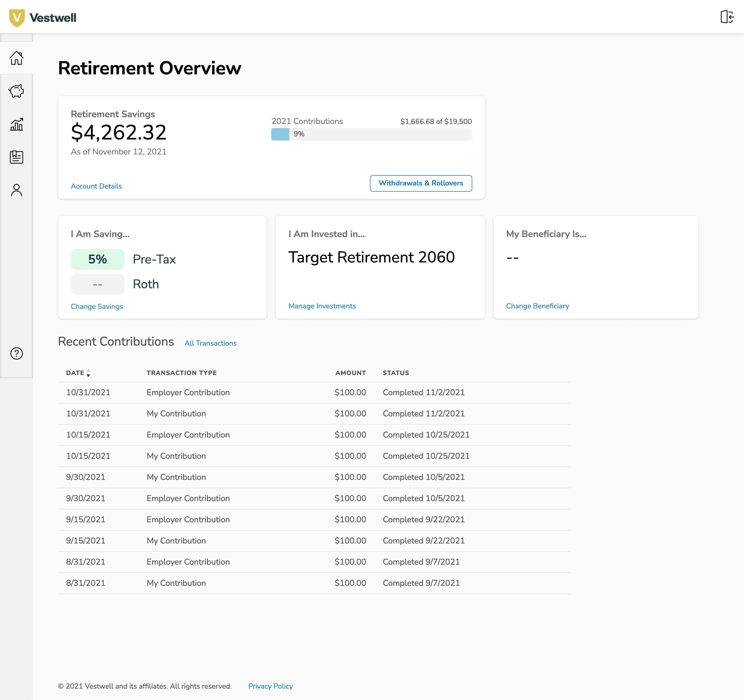Click the 5% Pre-Tax savings badge
The width and height of the screenshot is (744, 700).
97,259
